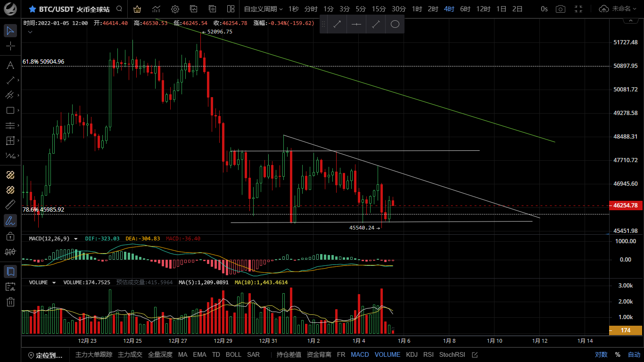Toggle the favorite star for BTC/USDT

point(32,9)
